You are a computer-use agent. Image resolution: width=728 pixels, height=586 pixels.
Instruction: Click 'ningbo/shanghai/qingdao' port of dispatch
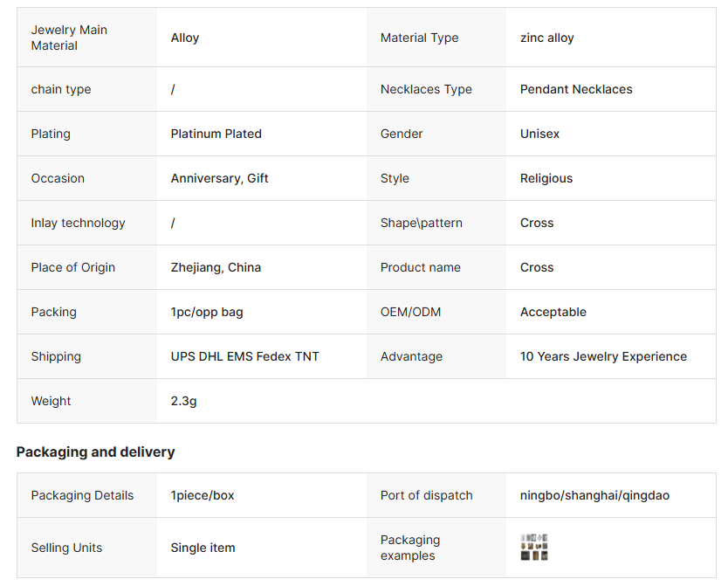[594, 495]
